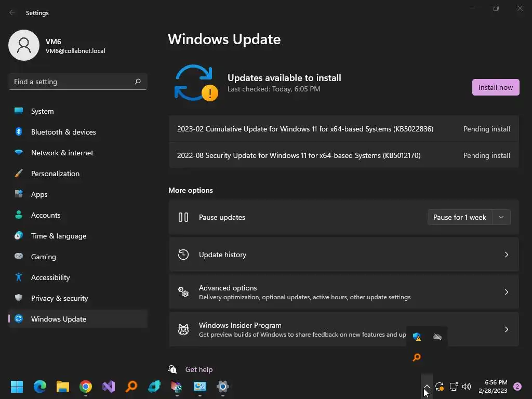The width and height of the screenshot is (532, 399).
Task: Go to Network & internet settings
Action: 78,153
